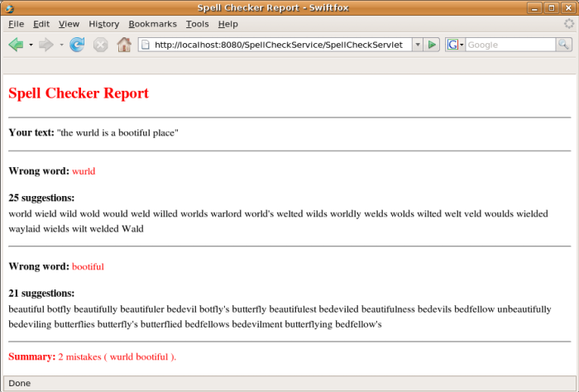This screenshot has height=392, width=579.
Task: Click the suggestion word "warlord"
Action: coord(226,213)
